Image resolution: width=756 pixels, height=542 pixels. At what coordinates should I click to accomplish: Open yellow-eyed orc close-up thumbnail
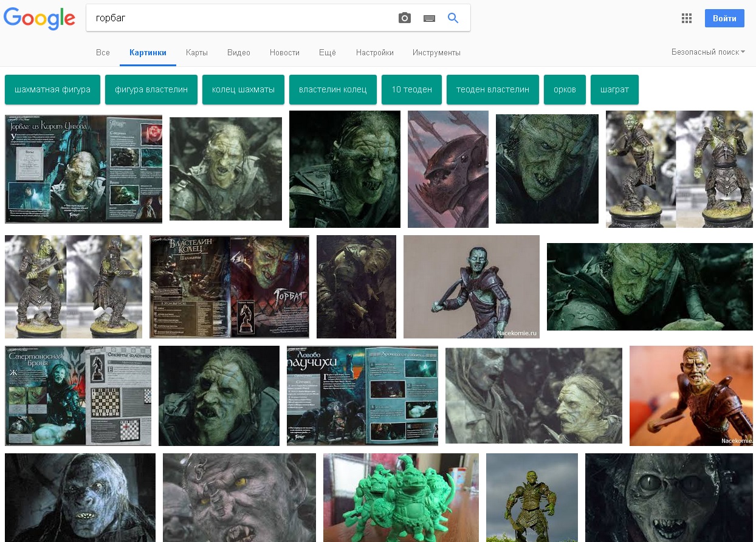click(239, 498)
